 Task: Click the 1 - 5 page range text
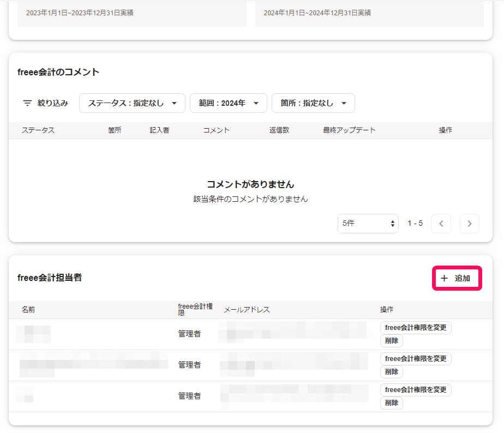pyautogui.click(x=415, y=224)
